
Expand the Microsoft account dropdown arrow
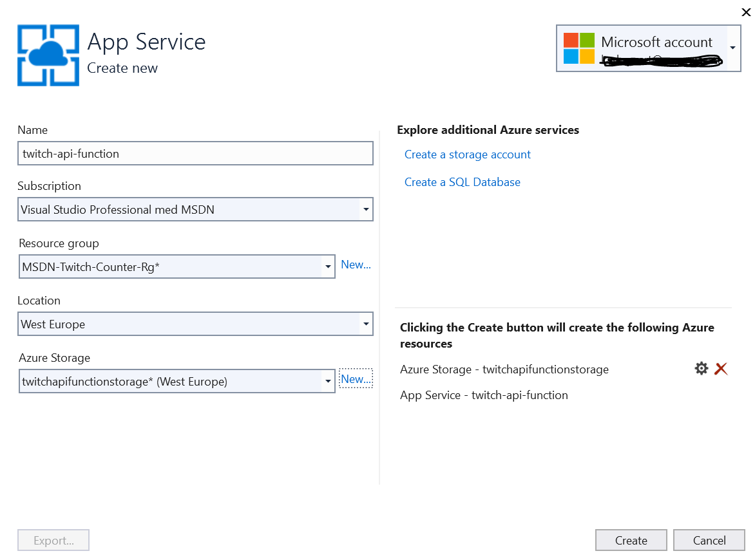point(732,48)
